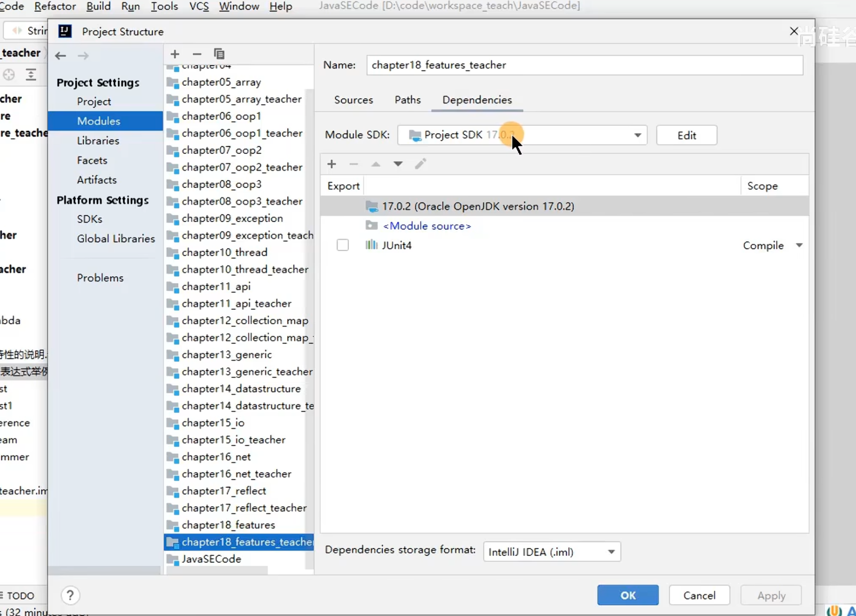Edit the selected dependency with pencil
This screenshot has width=856, height=616.
(420, 164)
